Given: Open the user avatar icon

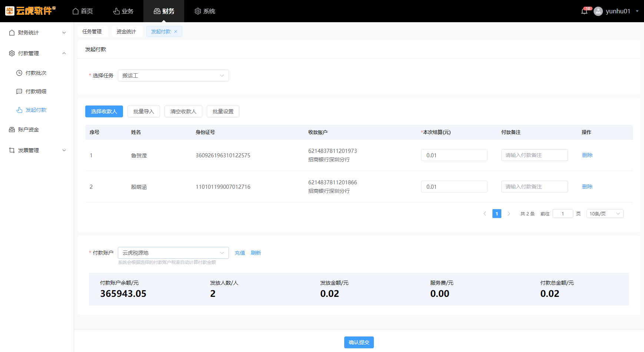Looking at the screenshot, I should coord(598,11).
